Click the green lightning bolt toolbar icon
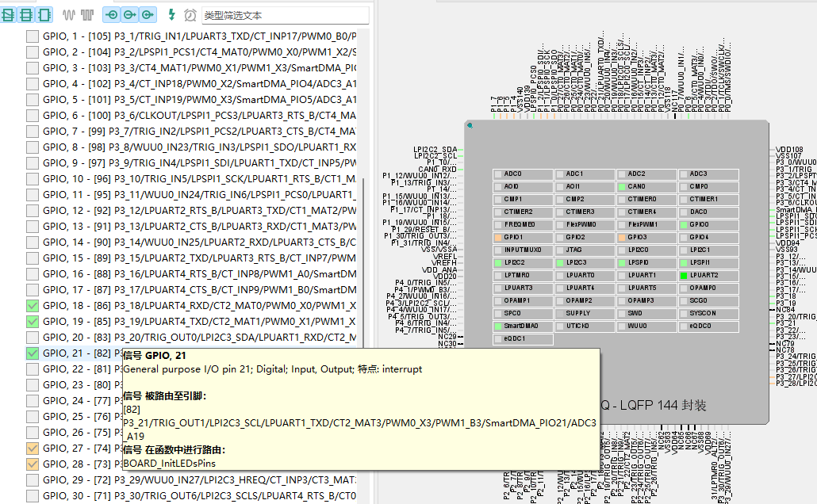This screenshot has height=504, width=817. (173, 14)
